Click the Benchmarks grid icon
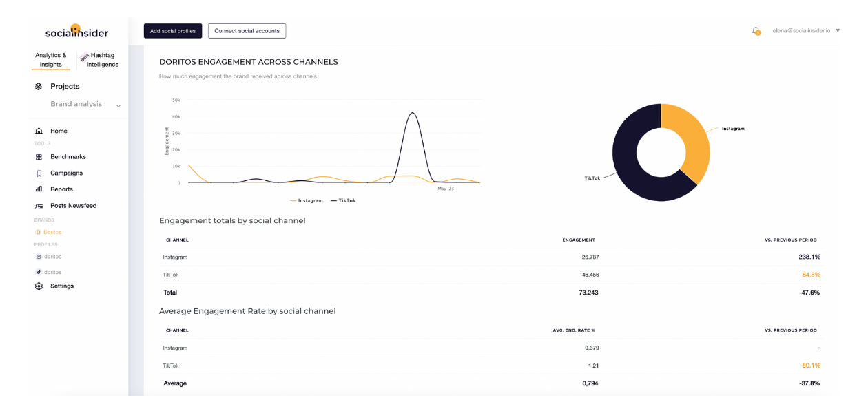The image size is (868, 413). [x=39, y=157]
